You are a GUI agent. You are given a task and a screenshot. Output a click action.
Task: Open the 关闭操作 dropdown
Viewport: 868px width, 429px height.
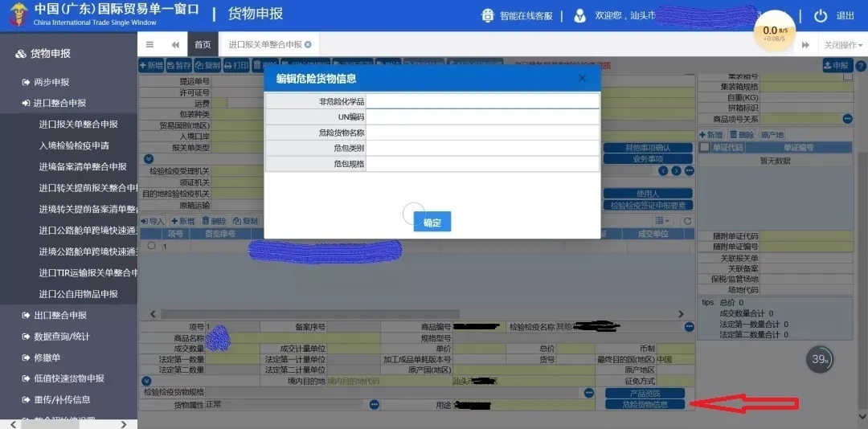click(842, 45)
